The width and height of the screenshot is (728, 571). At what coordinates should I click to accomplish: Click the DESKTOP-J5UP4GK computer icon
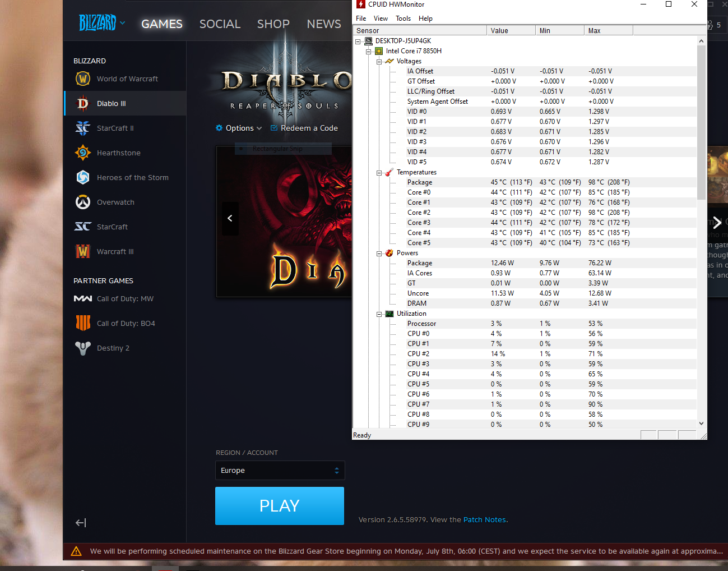[x=368, y=41]
